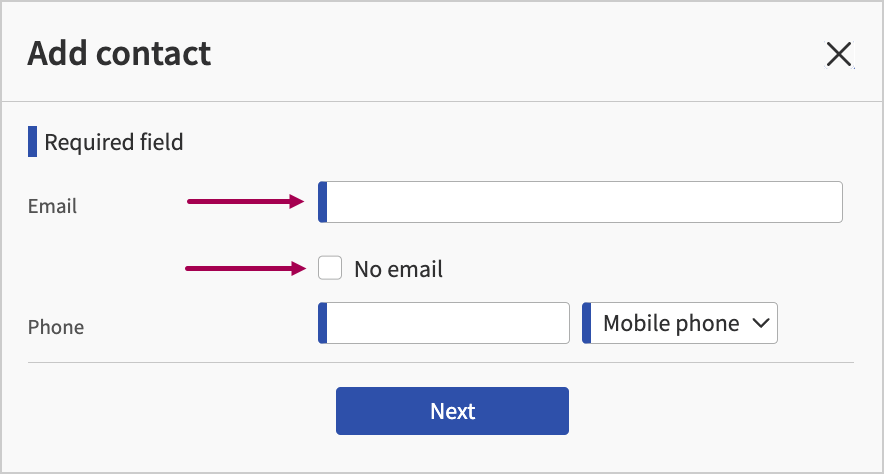Click the Email field label
884x474 pixels.
click(x=53, y=207)
